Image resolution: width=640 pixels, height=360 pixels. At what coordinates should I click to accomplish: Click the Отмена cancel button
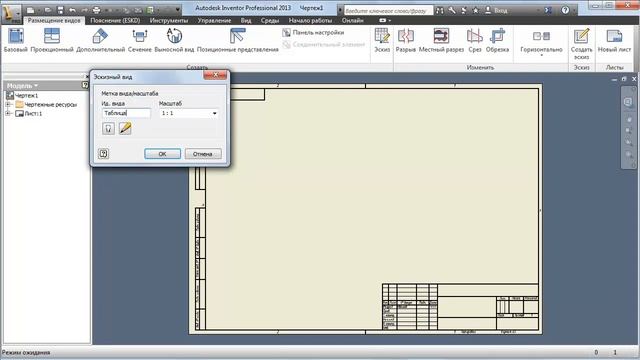coord(203,154)
